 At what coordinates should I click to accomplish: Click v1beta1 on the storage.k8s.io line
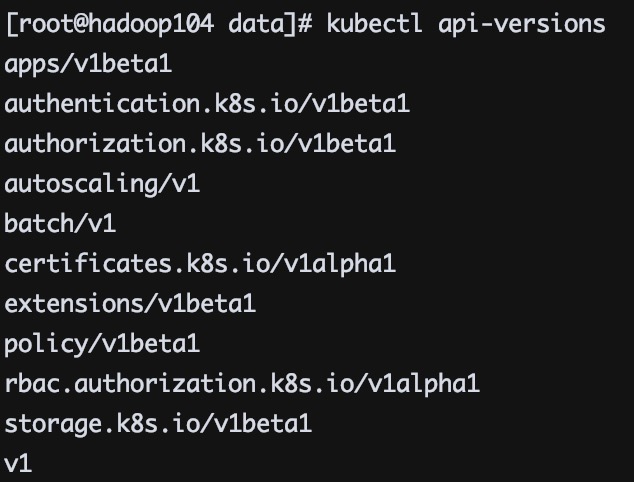[x=264, y=424]
